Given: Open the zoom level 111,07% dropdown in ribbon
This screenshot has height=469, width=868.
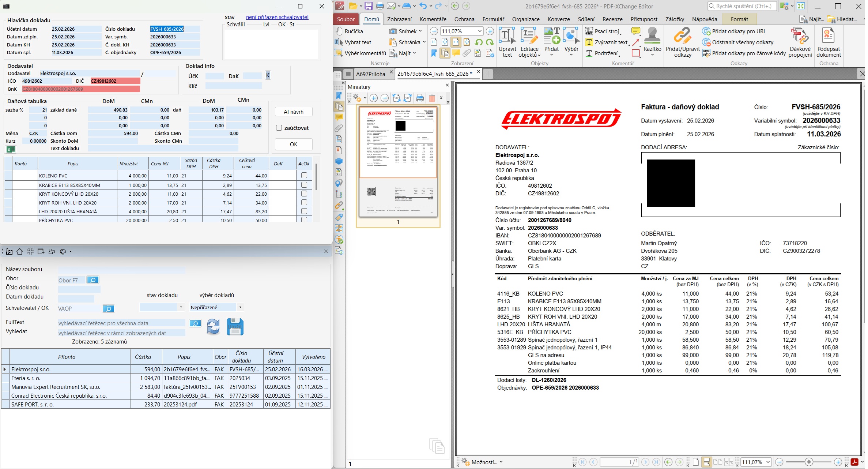Looking at the screenshot, I should point(479,31).
